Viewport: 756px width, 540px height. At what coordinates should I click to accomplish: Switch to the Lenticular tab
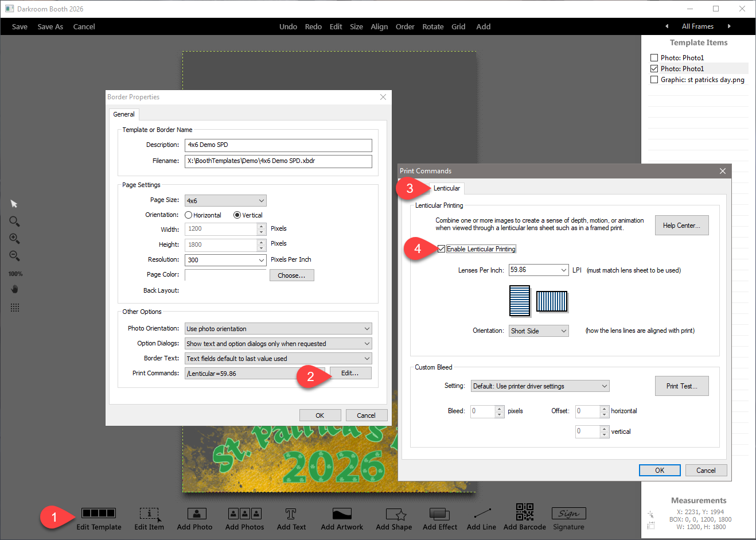tap(446, 188)
